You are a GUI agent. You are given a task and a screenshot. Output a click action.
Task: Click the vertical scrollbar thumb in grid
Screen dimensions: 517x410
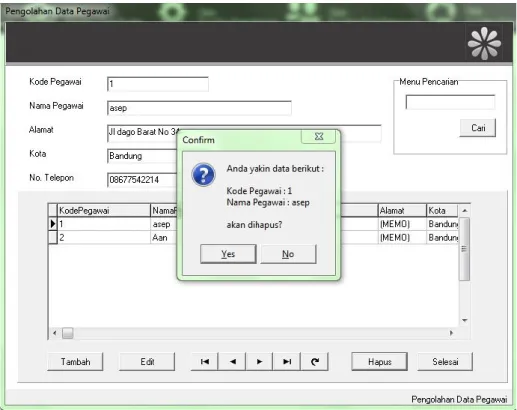click(x=464, y=249)
